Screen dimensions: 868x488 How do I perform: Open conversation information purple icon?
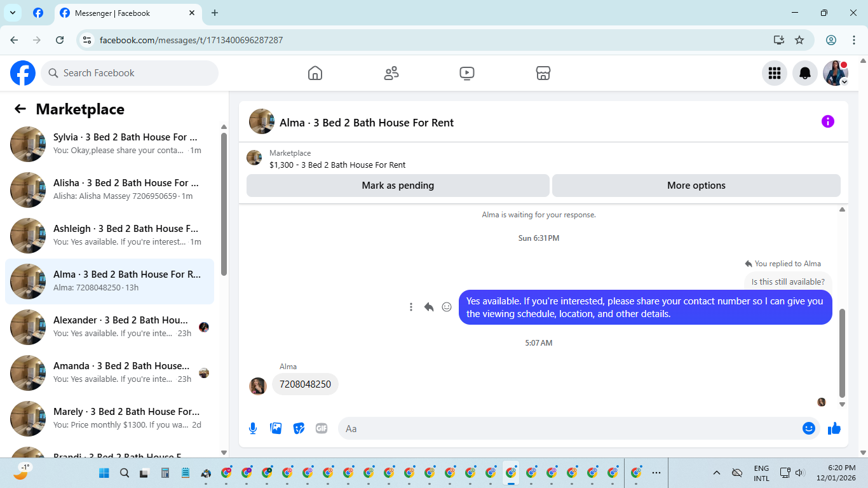coord(827,121)
